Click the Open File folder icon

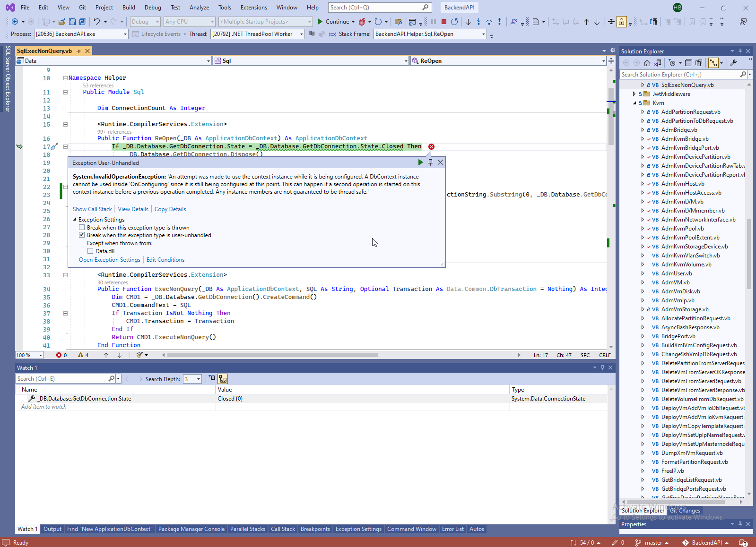point(62,22)
